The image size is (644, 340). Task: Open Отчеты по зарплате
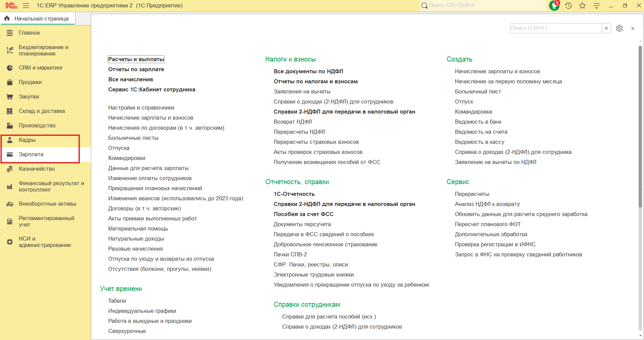point(136,70)
